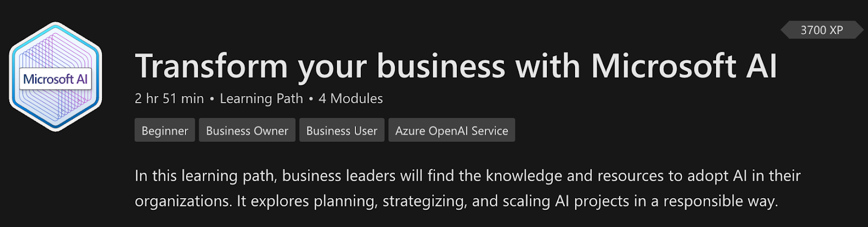Click the word organizations in the description
868x227 pixels.
pyautogui.click(x=182, y=201)
